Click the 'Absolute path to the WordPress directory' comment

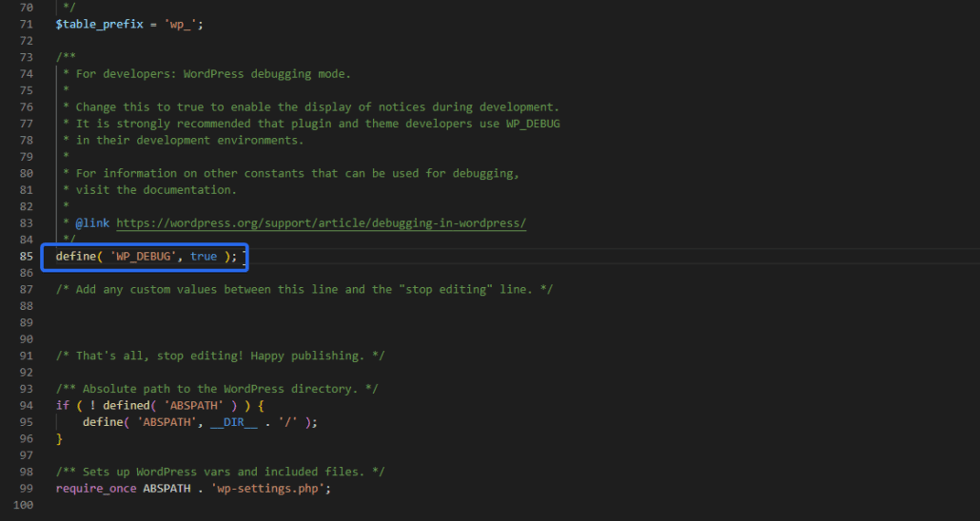click(x=217, y=389)
